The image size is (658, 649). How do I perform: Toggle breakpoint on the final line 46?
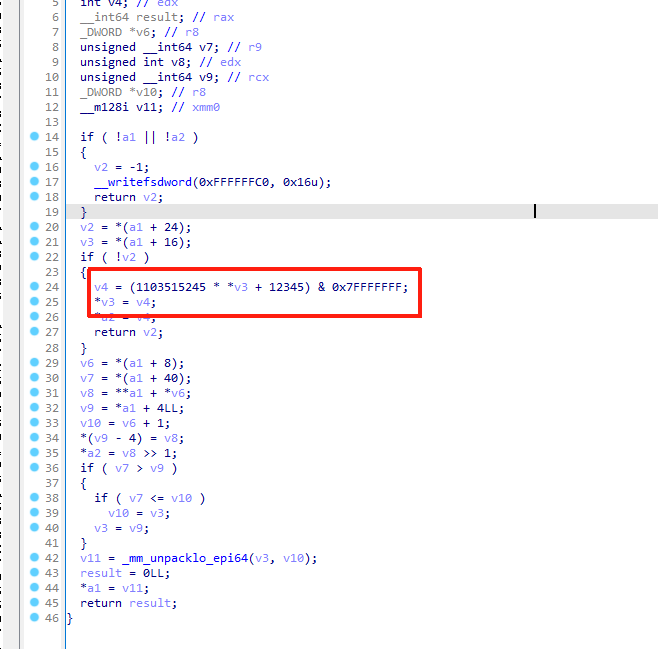(35, 618)
